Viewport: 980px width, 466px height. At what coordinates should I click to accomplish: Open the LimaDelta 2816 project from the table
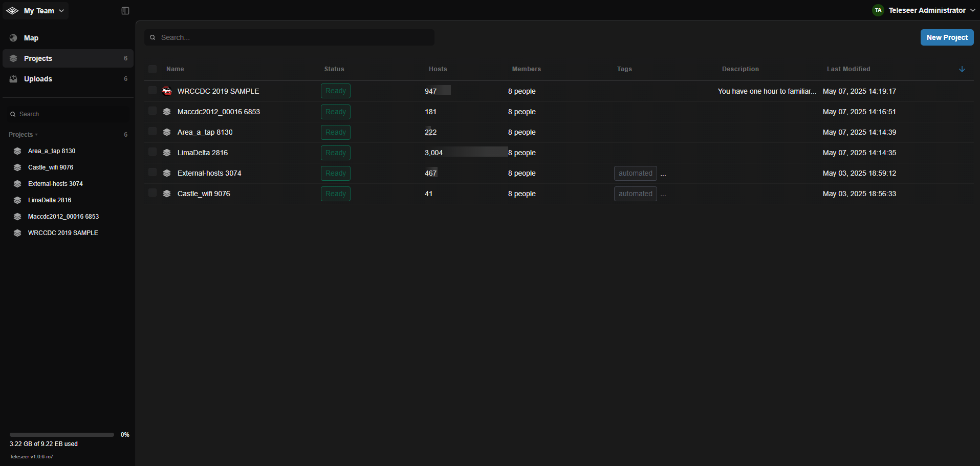[x=203, y=153]
